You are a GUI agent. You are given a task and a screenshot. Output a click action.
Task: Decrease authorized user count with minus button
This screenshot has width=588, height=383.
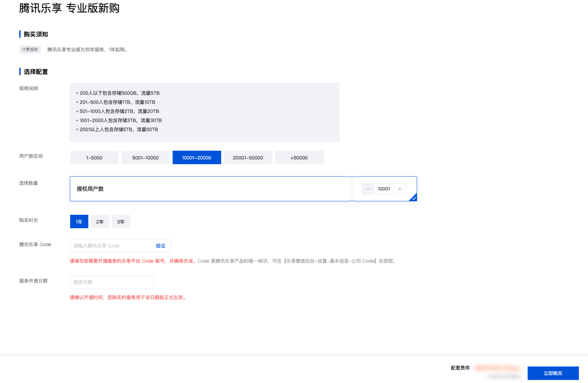point(368,189)
